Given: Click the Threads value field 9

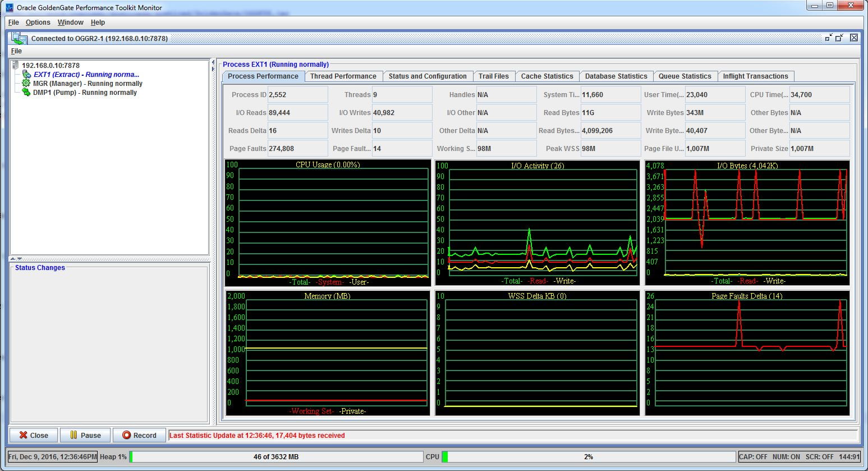Looking at the screenshot, I should pos(402,95).
